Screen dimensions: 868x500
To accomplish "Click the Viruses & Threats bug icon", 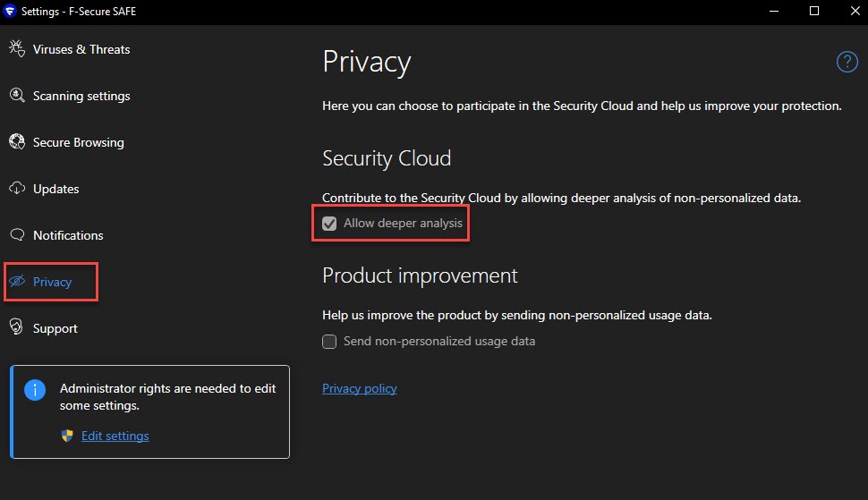I will click(x=17, y=48).
